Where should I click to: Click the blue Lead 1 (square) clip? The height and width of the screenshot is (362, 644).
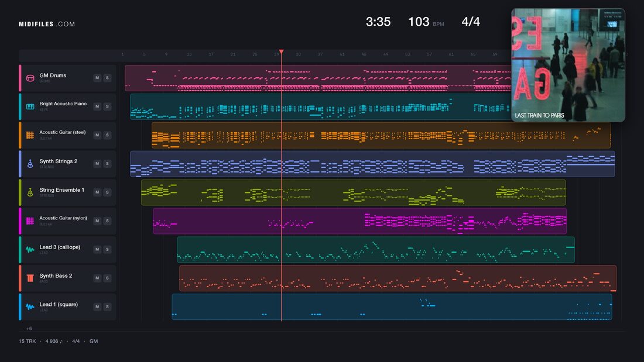click(392, 306)
